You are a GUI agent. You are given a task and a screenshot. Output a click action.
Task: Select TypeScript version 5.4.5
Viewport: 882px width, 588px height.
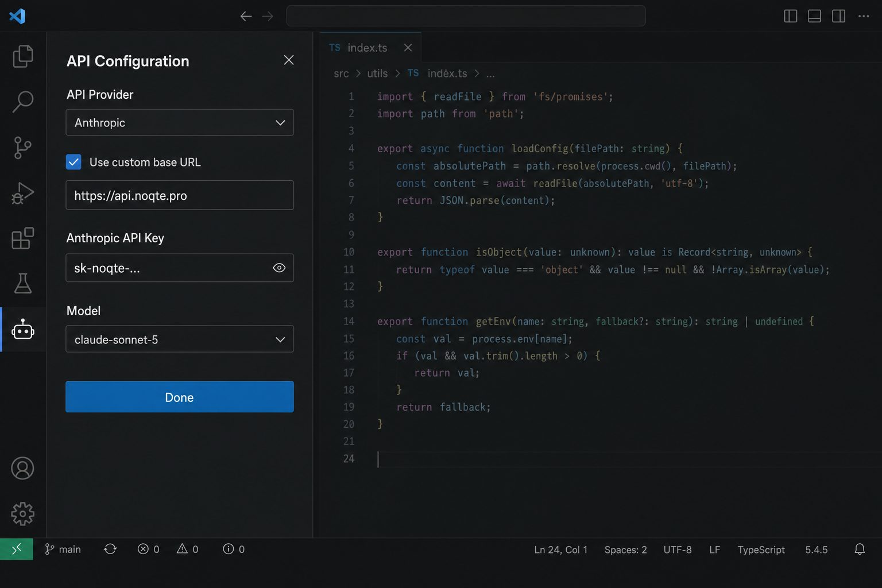pyautogui.click(x=816, y=550)
